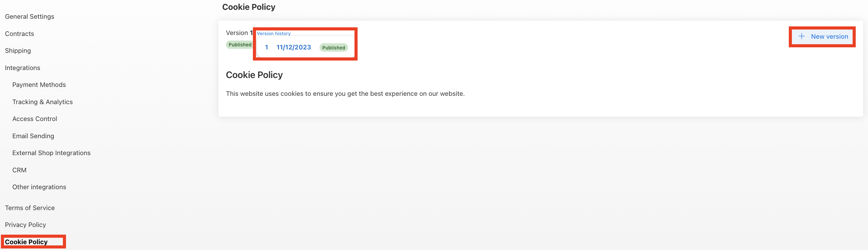Screen dimensions: 868x250
Task: Click the 'This website uses cookies' paragraph
Action: (345, 94)
